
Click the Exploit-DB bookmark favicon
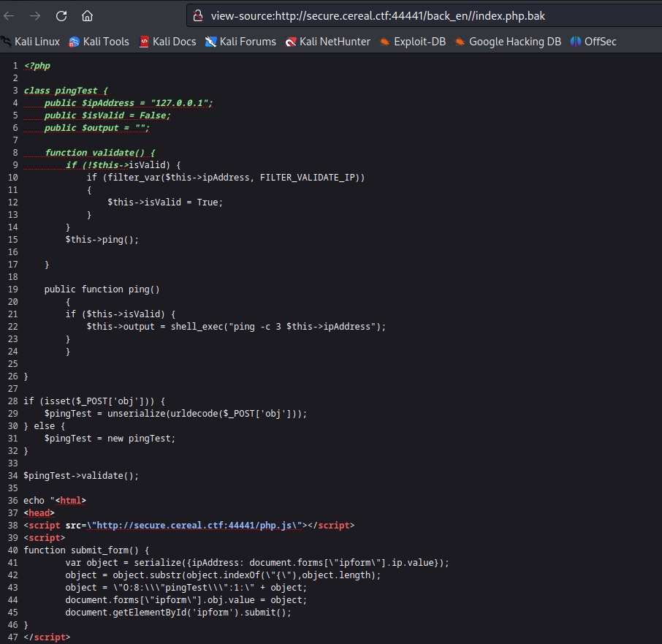[x=384, y=42]
